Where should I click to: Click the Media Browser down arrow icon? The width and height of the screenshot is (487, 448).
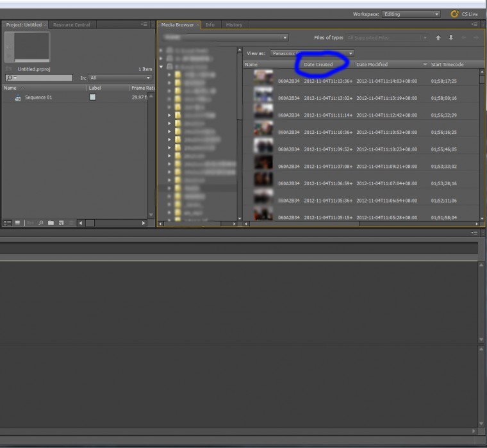tap(450, 38)
